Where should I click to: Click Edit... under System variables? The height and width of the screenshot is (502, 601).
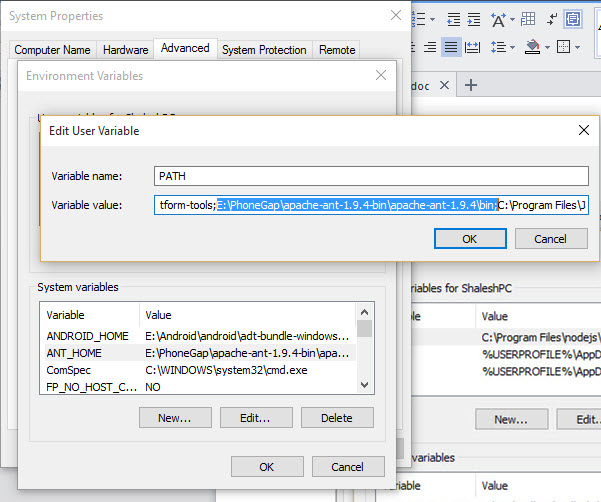click(x=256, y=418)
